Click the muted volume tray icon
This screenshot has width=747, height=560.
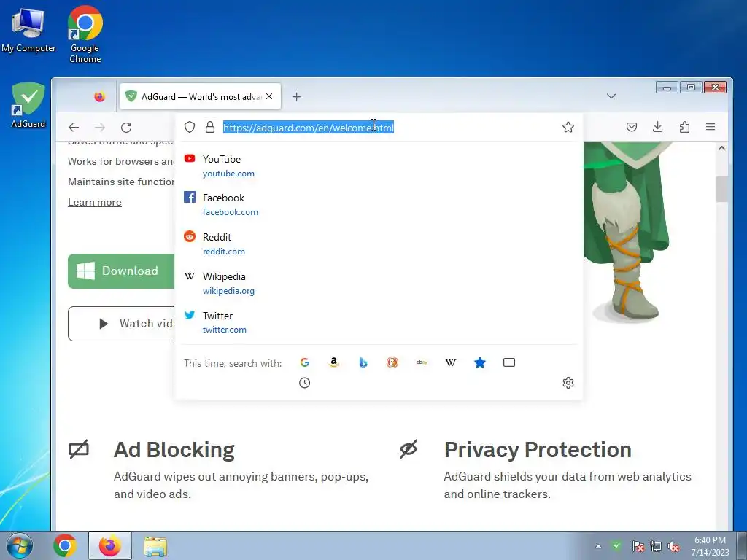(673, 546)
